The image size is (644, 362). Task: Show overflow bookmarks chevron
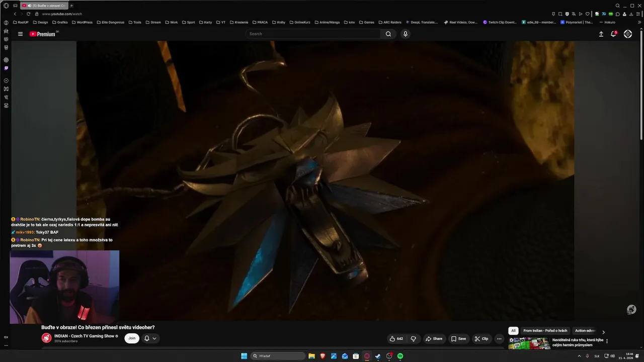click(639, 22)
